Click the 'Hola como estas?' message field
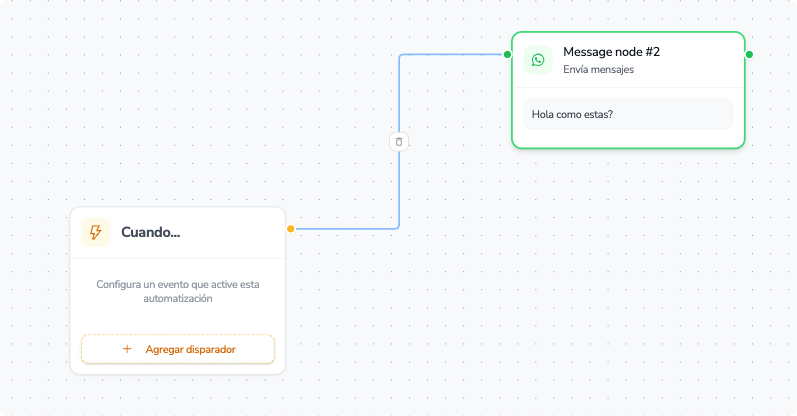797x416 pixels. pos(628,114)
